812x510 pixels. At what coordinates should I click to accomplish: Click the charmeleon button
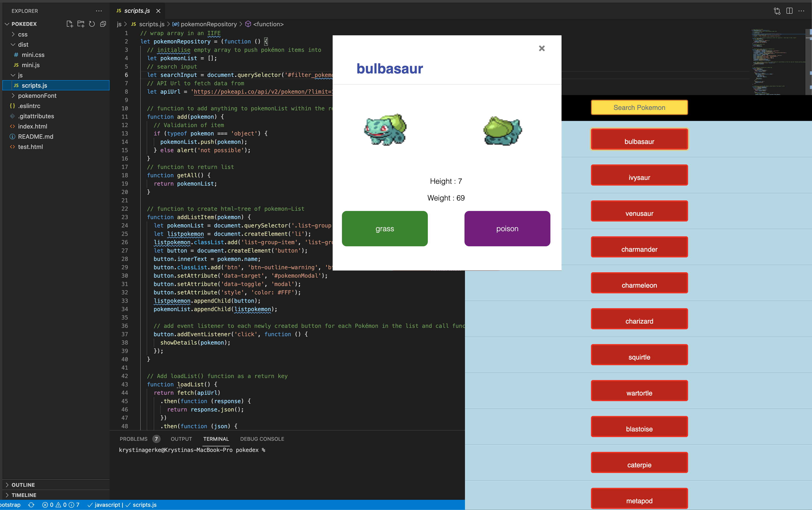point(639,283)
